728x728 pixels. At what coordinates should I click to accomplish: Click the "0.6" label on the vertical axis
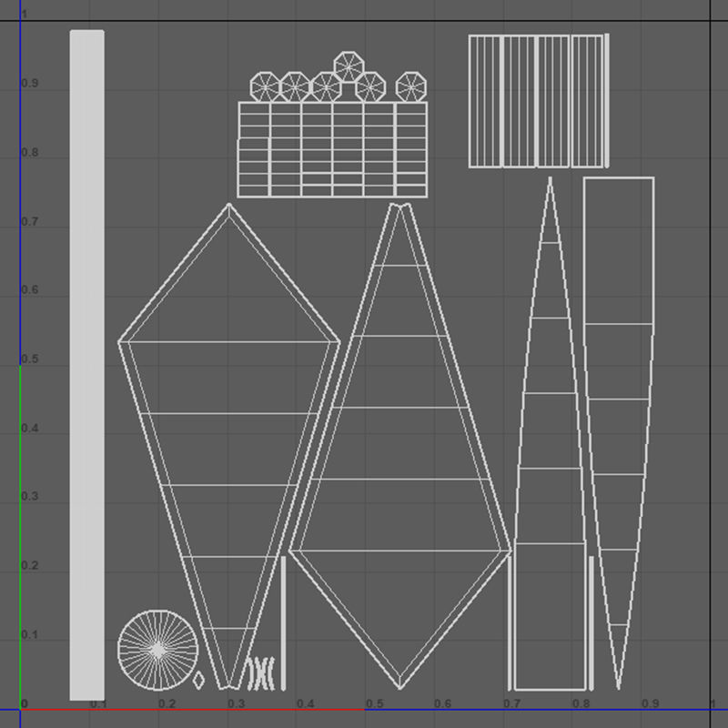tap(30, 290)
